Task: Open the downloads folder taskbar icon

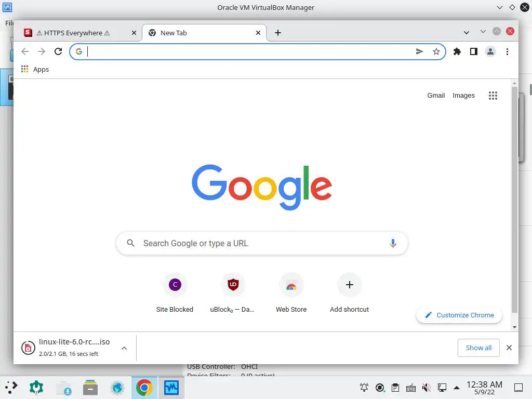Action: [x=64, y=388]
